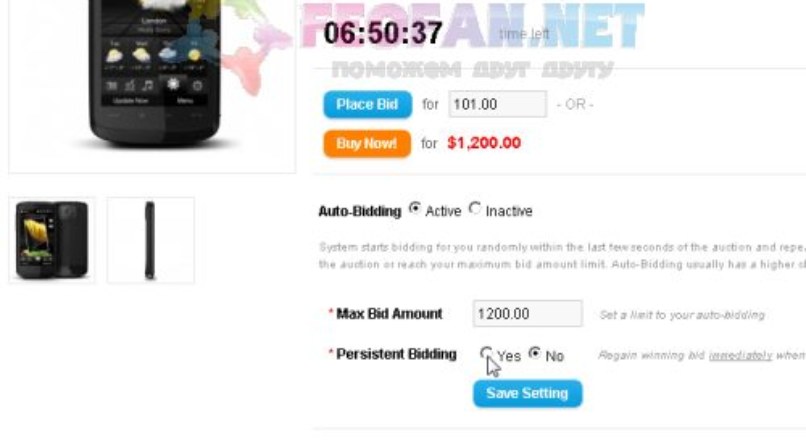Open the side-view phone thumbnail

point(151,240)
